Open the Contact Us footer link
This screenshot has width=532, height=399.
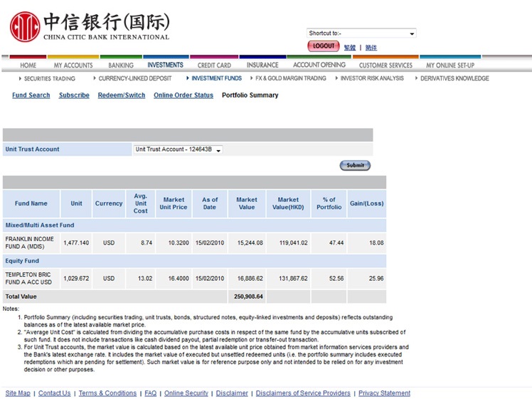pos(54,393)
